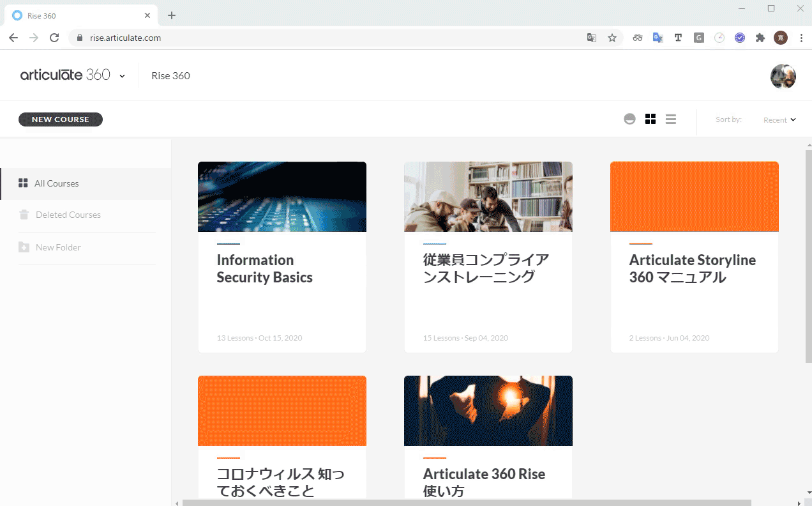The width and height of the screenshot is (812, 506).
Task: Open the Google Translate extension icon
Action: (658, 38)
